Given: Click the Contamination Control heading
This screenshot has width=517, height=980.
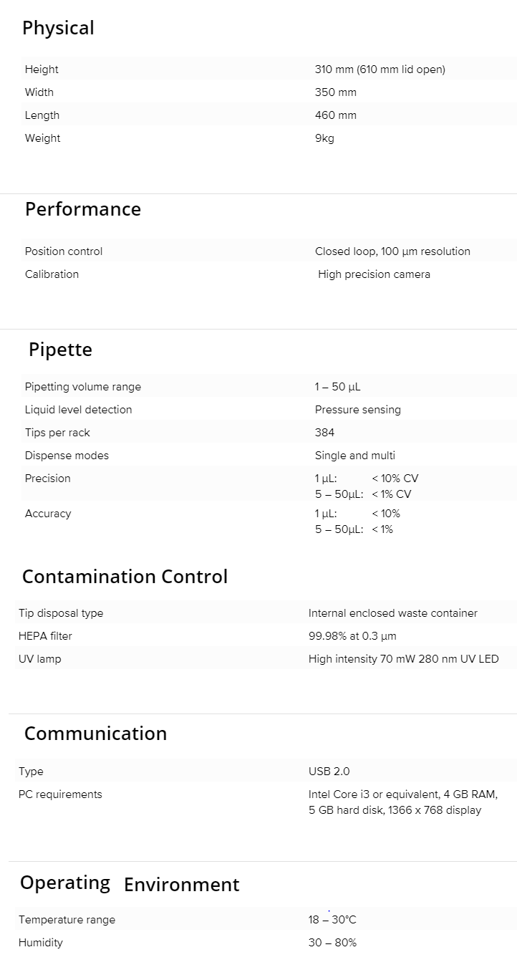Looking at the screenshot, I should coord(125,577).
